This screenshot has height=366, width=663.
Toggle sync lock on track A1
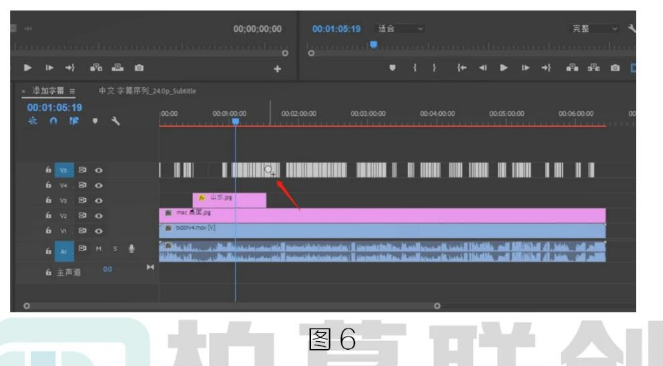click(x=82, y=249)
